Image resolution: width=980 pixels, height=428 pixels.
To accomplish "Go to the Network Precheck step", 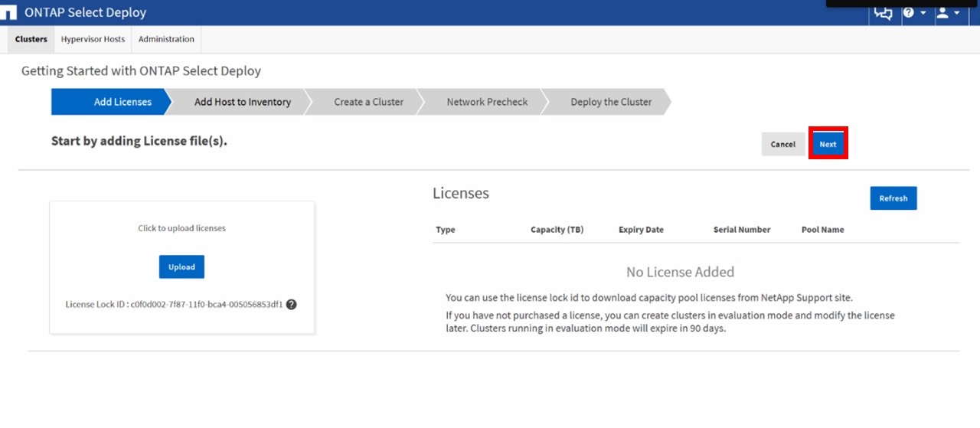I will pos(487,102).
